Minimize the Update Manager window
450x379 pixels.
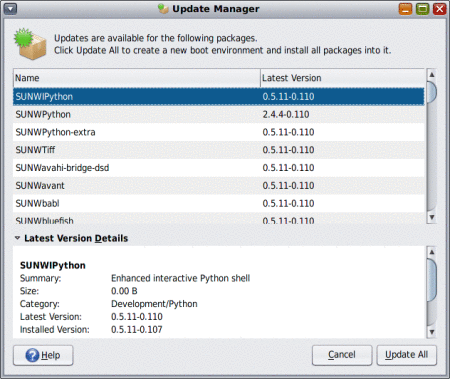(405, 9)
